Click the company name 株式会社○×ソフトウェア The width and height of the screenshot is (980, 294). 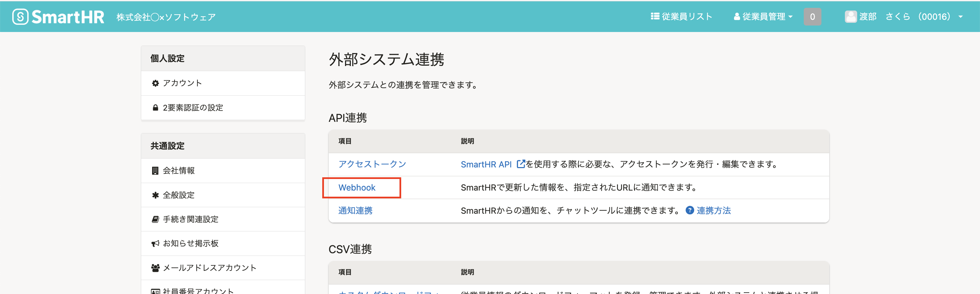click(166, 17)
